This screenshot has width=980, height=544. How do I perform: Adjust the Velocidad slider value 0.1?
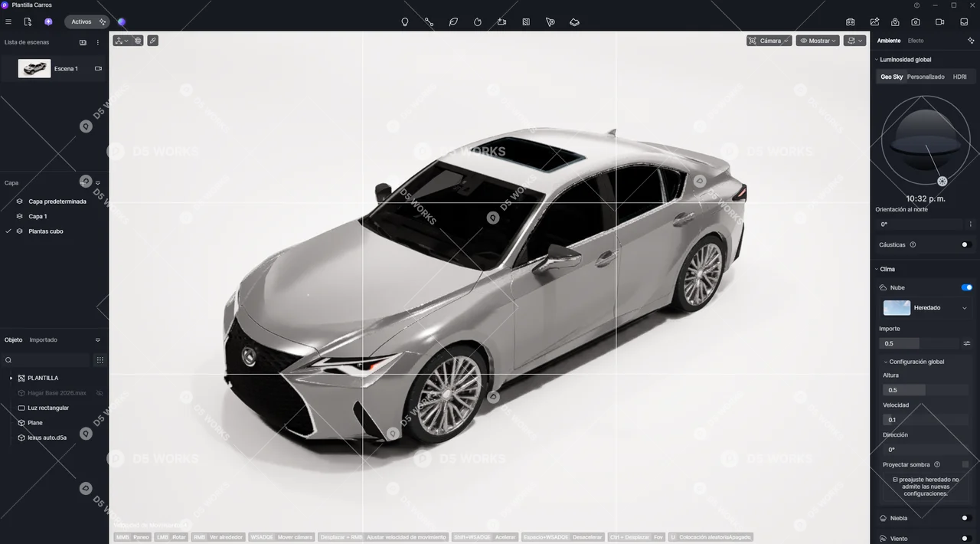pyautogui.click(x=926, y=420)
